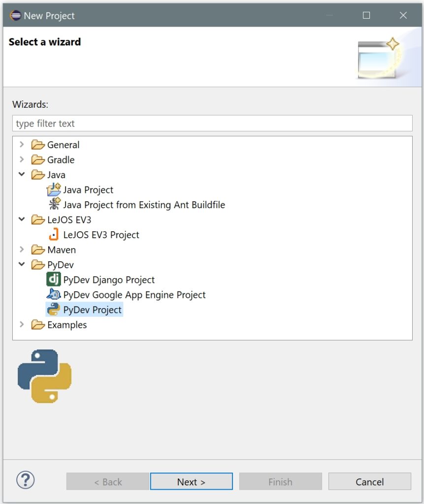Click inside the type filter text field
Viewport: 424px width, 504px height.
point(212,123)
